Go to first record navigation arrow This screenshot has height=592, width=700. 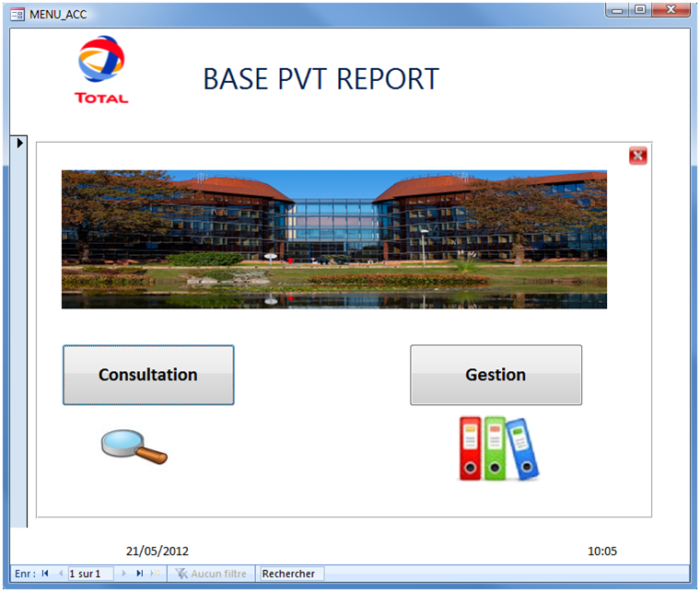click(45, 574)
